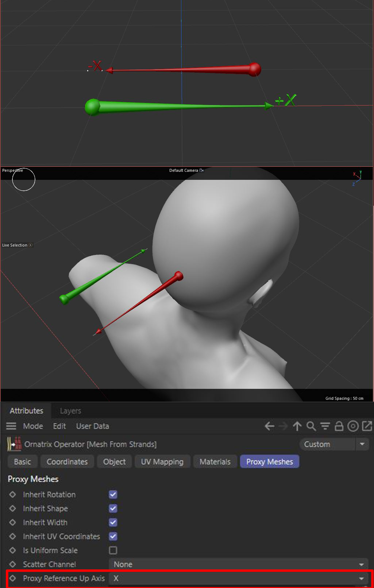Switch to the Layers tab
Image resolution: width=374 pixels, height=588 pixels.
70,411
